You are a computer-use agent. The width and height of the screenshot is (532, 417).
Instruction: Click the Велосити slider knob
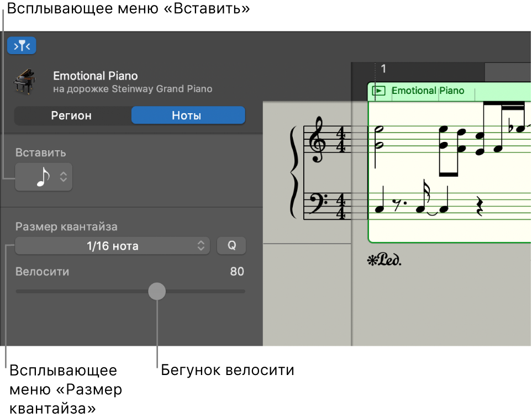coord(157,291)
